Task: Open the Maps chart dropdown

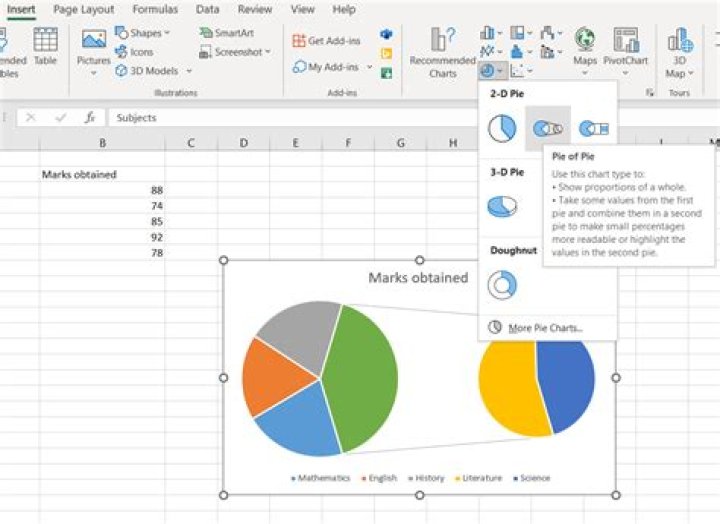Action: 585,73
